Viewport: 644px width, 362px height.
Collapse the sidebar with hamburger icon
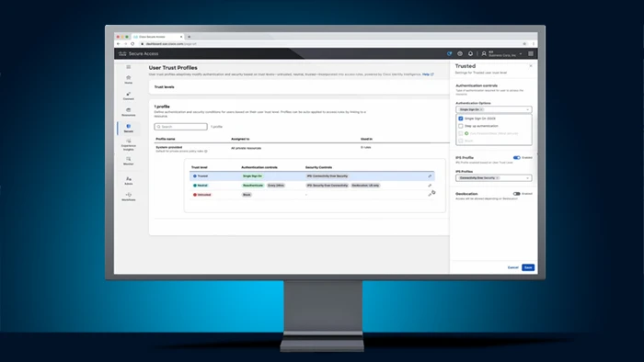coord(129,67)
